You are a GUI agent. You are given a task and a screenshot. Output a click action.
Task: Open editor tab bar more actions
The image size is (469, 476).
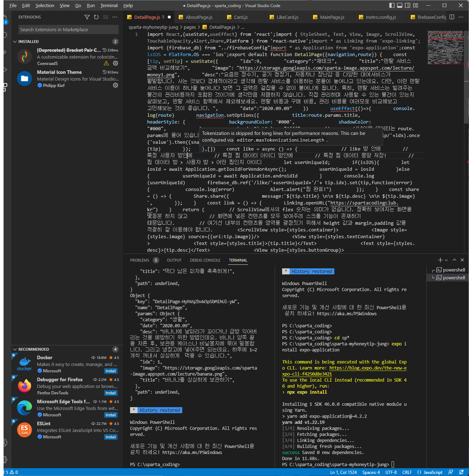tap(461, 17)
